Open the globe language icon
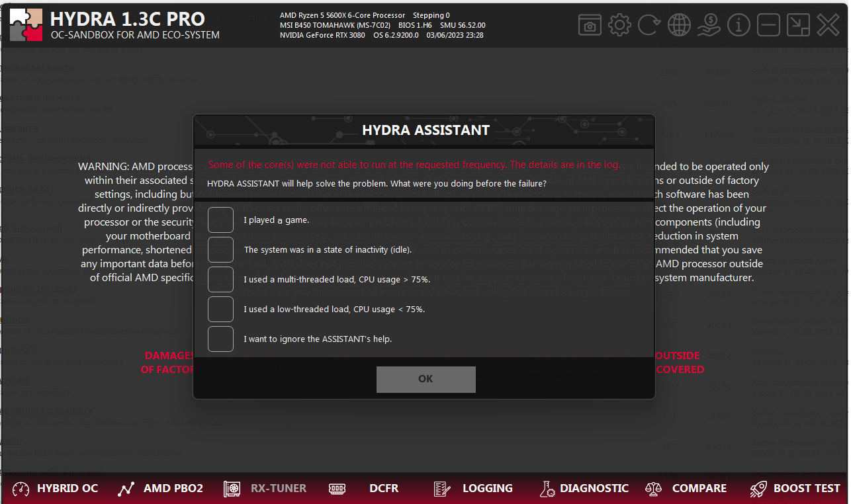Screen dimensions: 851x504 (x=679, y=25)
